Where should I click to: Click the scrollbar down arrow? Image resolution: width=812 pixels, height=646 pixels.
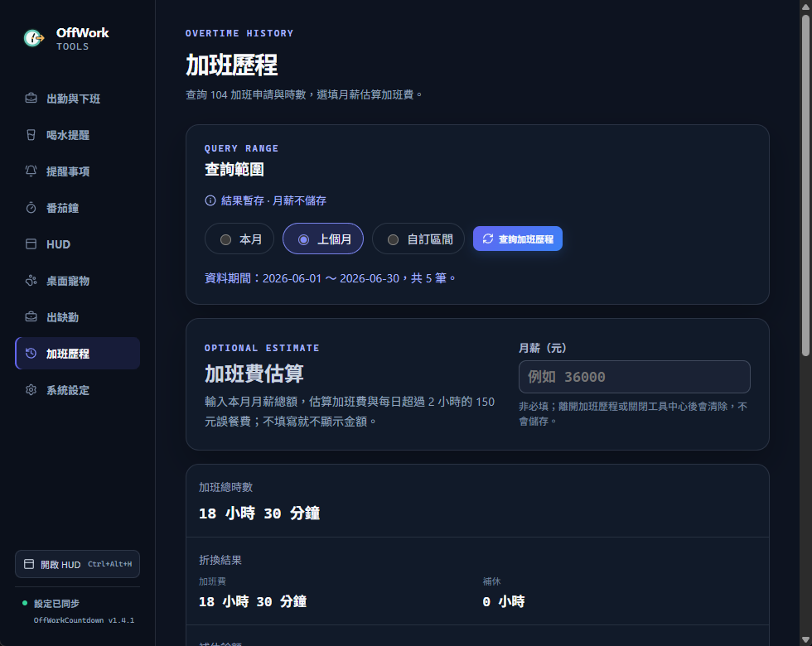pyautogui.click(x=805, y=639)
